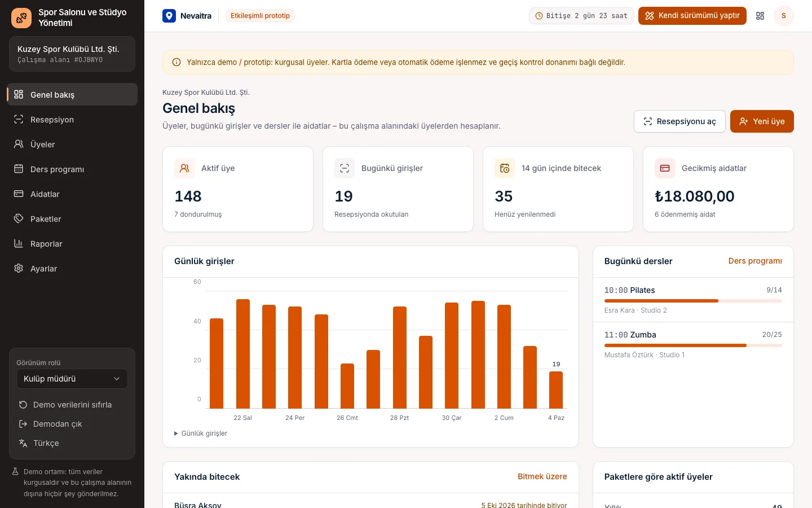
Task: Click the 4 Paz bar labeled 19
Action: coord(556,389)
